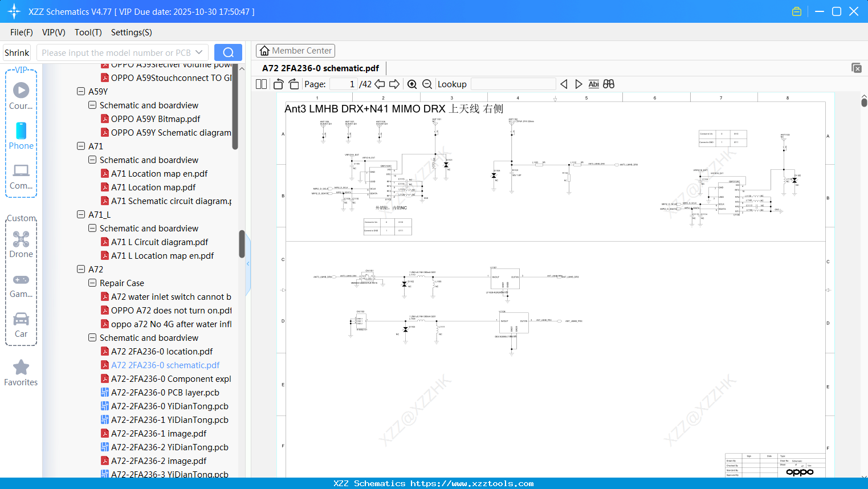
Task: Click the Member Center button
Action: click(295, 50)
